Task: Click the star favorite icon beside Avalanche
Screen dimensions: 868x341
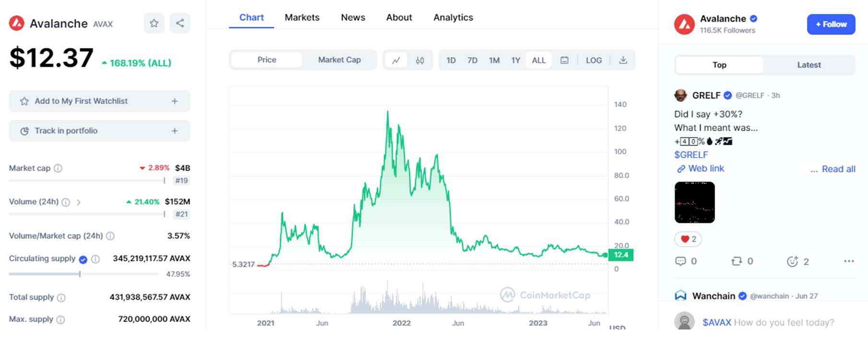Action: 154,23
